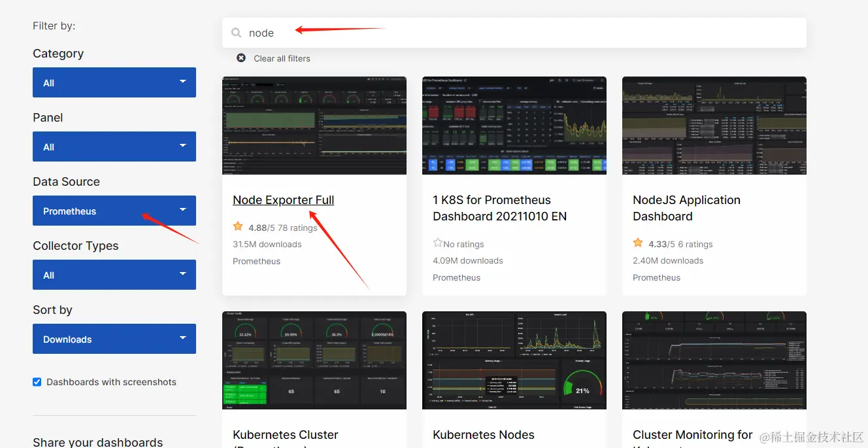
Task: Click 31.5M downloads text
Action: (x=267, y=244)
